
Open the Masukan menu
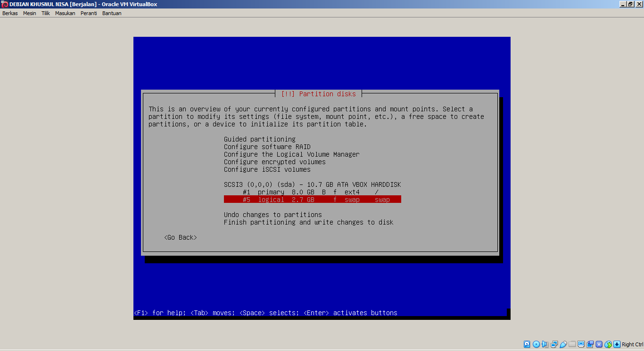tap(65, 13)
